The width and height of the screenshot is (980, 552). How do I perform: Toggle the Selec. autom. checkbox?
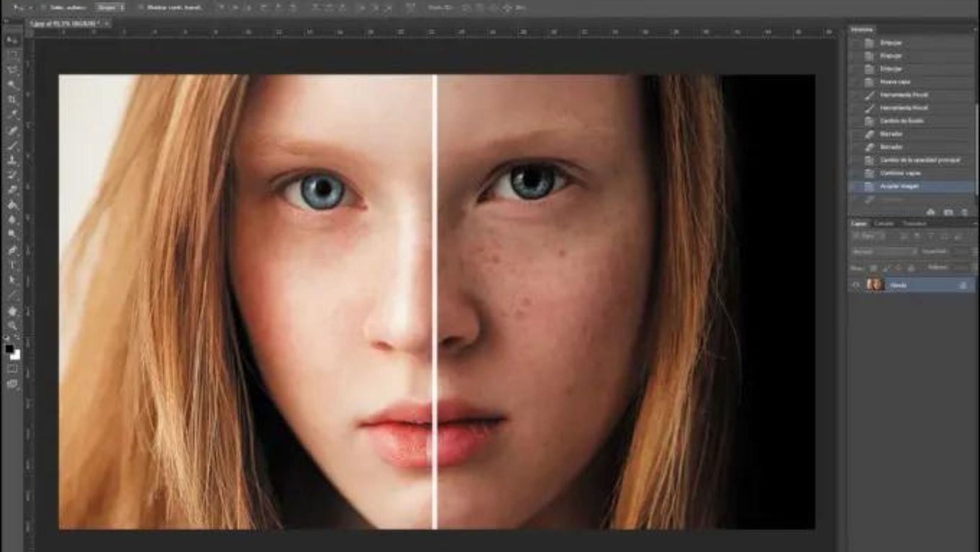43,8
